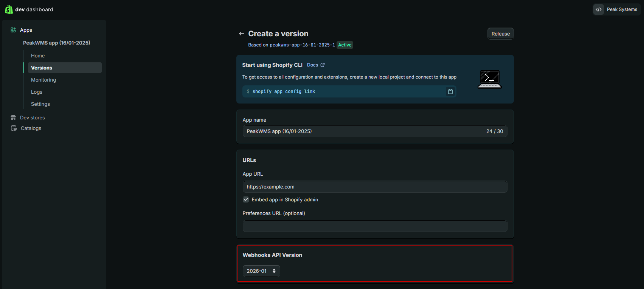Click the Catalogs icon in sidebar

[14, 128]
